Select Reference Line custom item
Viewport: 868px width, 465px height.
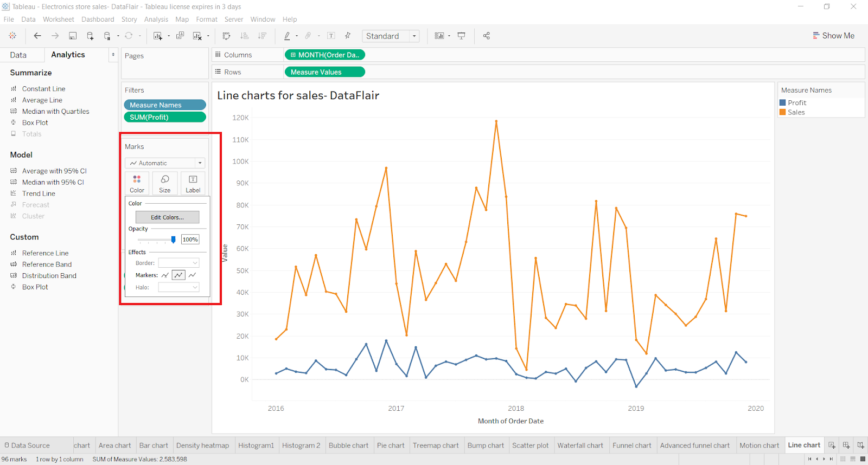click(45, 253)
